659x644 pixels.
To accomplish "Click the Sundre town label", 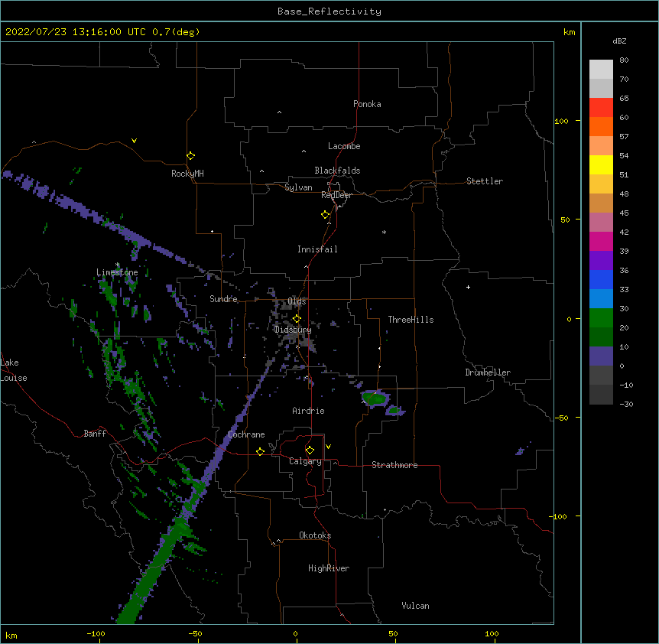I will click(x=223, y=299).
